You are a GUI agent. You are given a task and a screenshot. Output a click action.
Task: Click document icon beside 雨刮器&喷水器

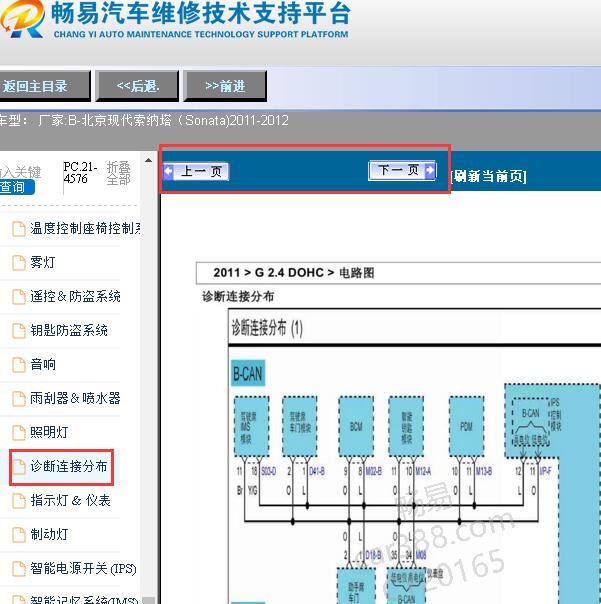click(18, 398)
